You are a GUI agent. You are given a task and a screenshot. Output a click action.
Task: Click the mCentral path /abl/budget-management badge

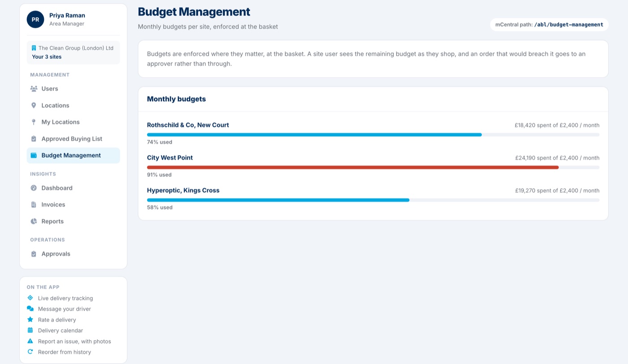click(x=549, y=25)
